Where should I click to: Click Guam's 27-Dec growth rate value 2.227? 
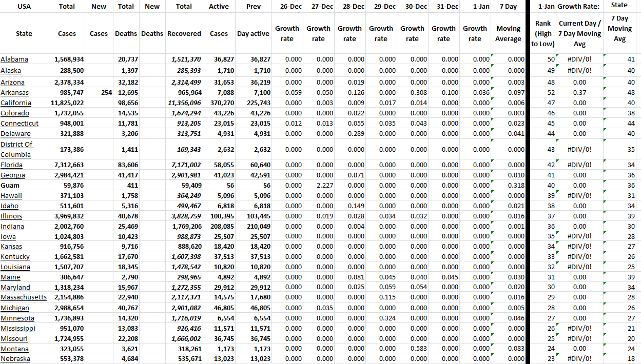[325, 186]
